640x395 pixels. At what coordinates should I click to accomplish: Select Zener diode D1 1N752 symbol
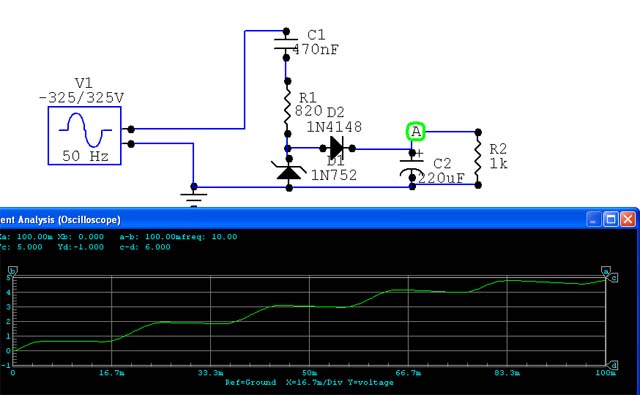(289, 172)
